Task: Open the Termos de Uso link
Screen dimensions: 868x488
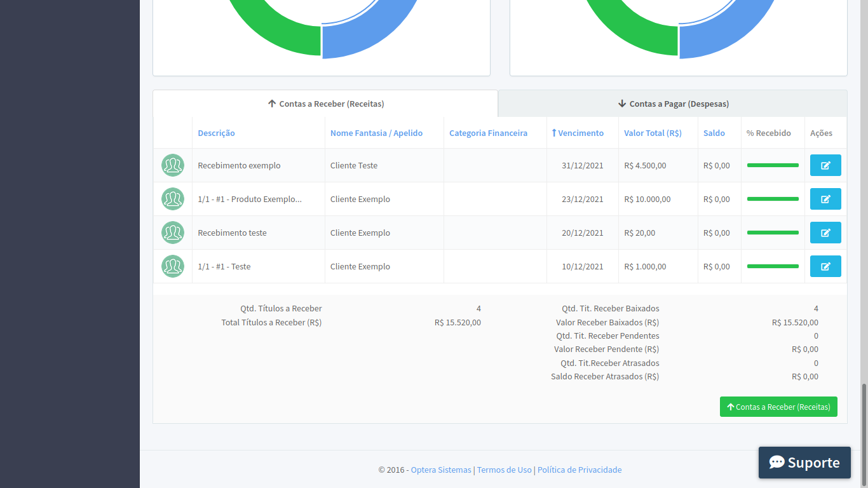Action: (504, 470)
